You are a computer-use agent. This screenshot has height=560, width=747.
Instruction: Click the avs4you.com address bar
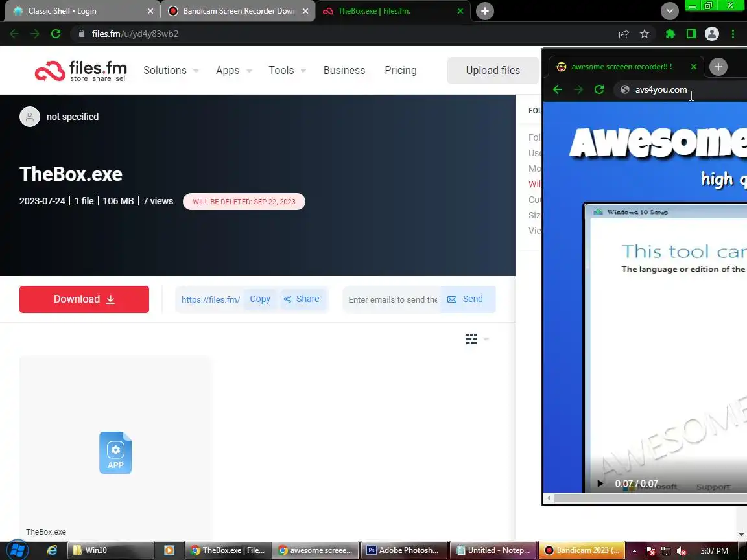coord(682,89)
